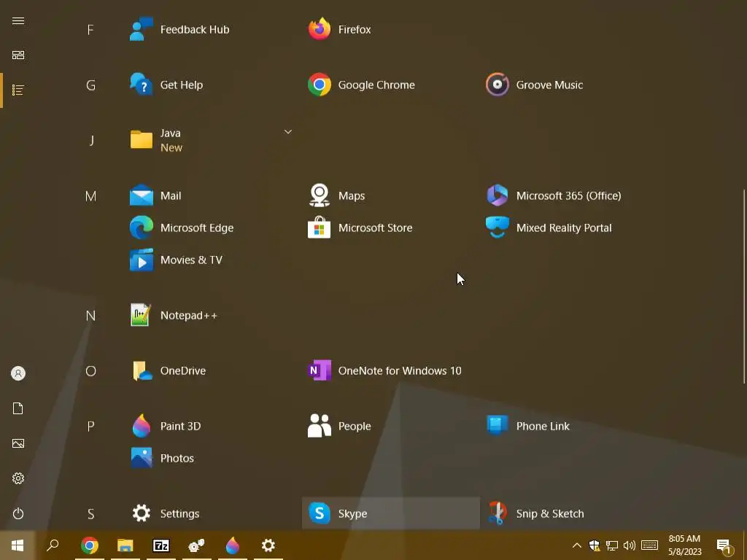Open 7-Zip from the taskbar
The width and height of the screenshot is (747, 560).
pos(161,545)
